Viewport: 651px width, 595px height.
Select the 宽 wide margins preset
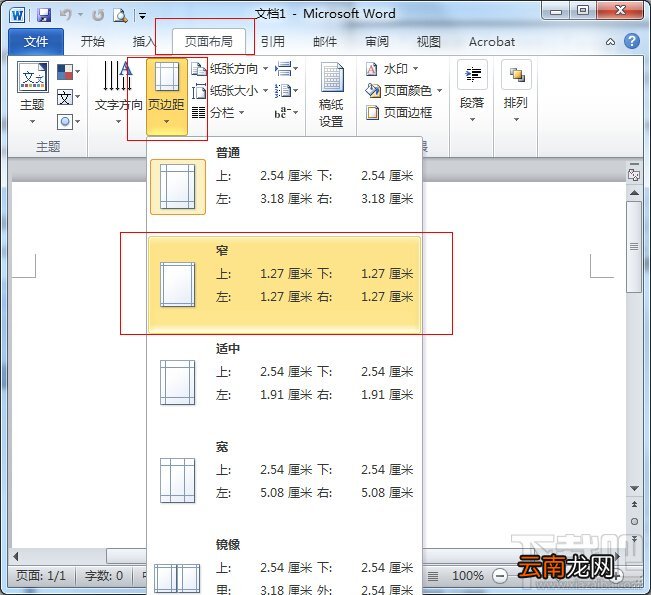pos(285,480)
